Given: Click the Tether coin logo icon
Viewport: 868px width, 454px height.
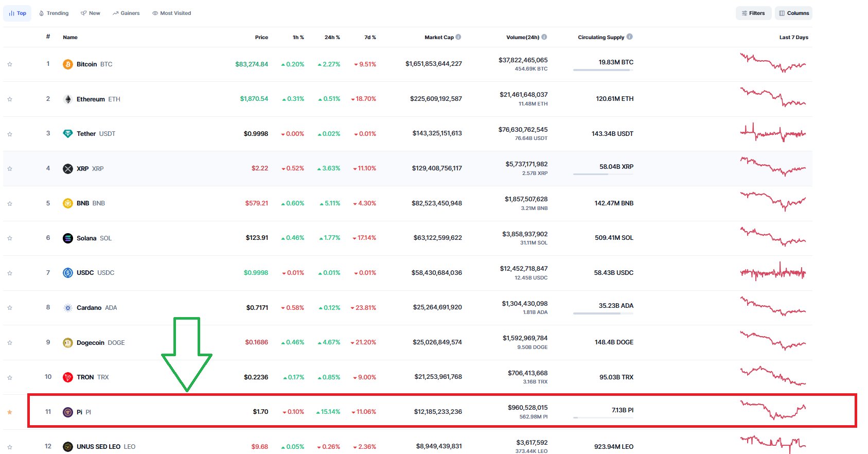Looking at the screenshot, I should click(x=67, y=134).
